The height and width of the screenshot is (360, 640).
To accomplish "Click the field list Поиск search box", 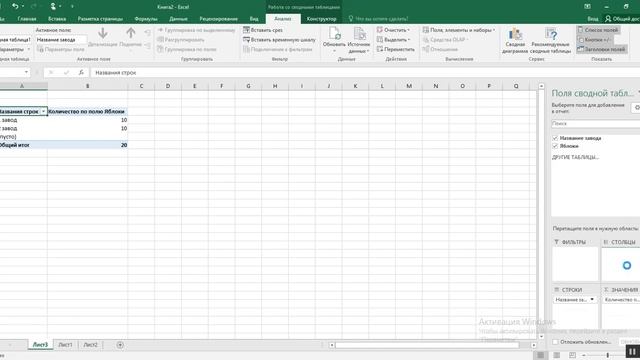I will pos(595,123).
